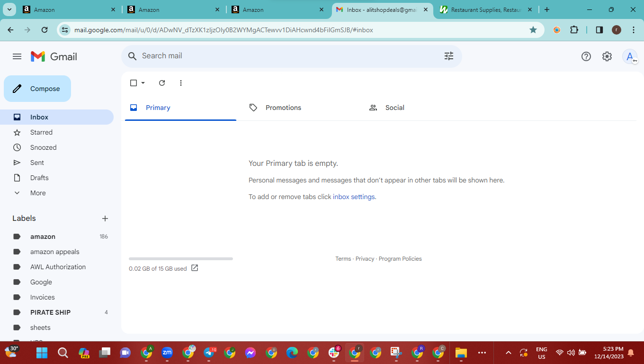
Task: Open the Invoices label
Action: [57, 297]
